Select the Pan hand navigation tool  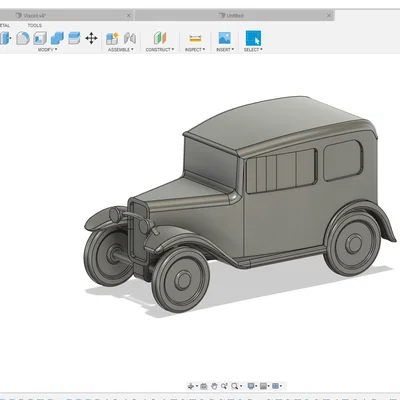(x=214, y=386)
